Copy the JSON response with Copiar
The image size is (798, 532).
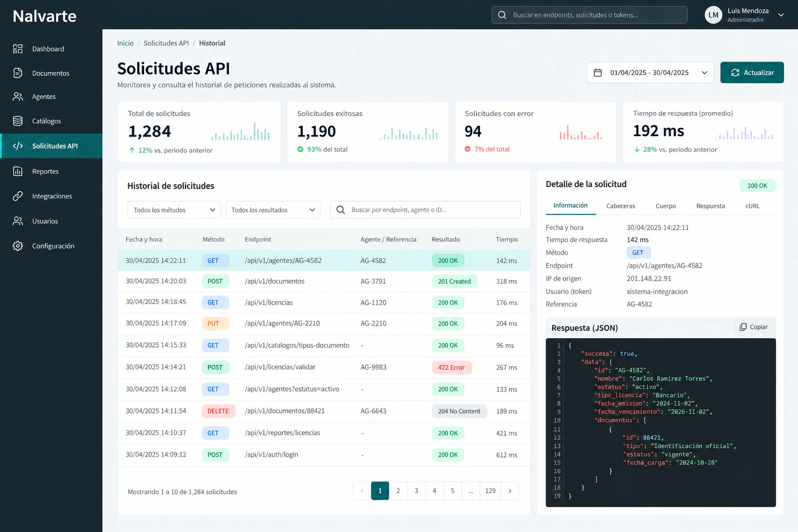(x=753, y=327)
